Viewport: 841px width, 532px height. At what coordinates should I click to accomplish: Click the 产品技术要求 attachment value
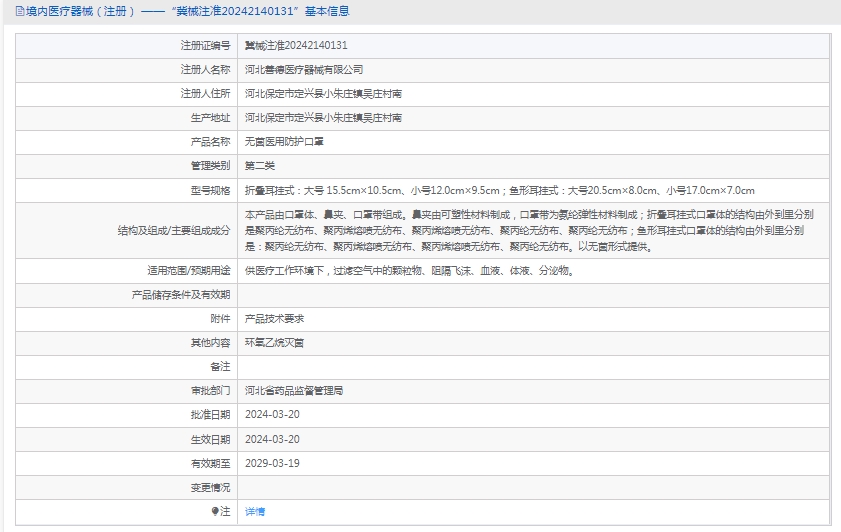(274, 318)
